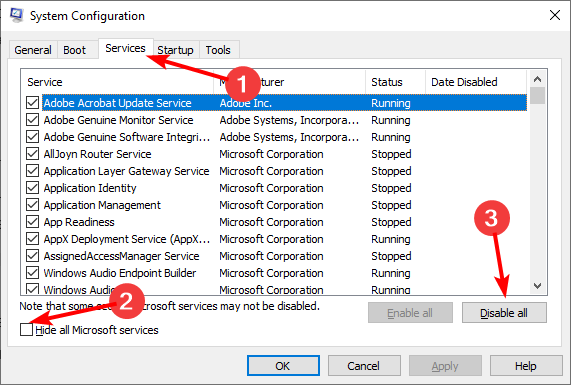Click the Disable all button
Viewport: 571px width, 385px height.
pos(504,313)
